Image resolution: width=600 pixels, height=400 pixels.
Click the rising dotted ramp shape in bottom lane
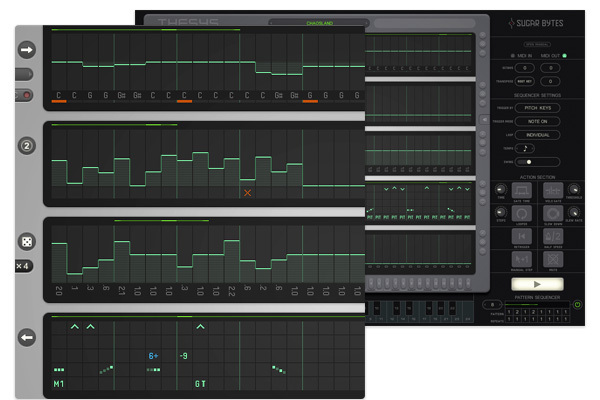click(x=106, y=369)
